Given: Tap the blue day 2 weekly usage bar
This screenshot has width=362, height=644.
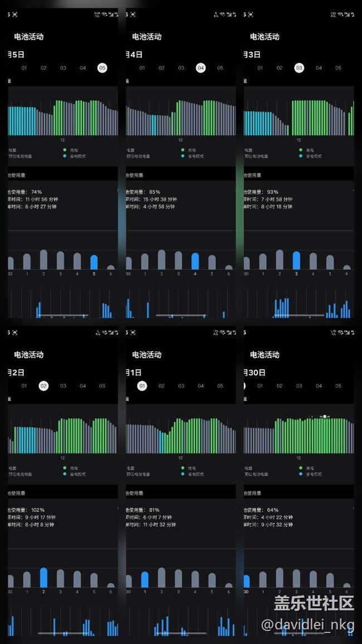Looking at the screenshot, I should 43,578.
